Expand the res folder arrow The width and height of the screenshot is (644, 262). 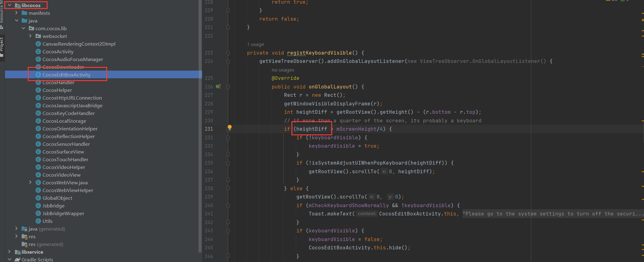pyautogui.click(x=16, y=236)
